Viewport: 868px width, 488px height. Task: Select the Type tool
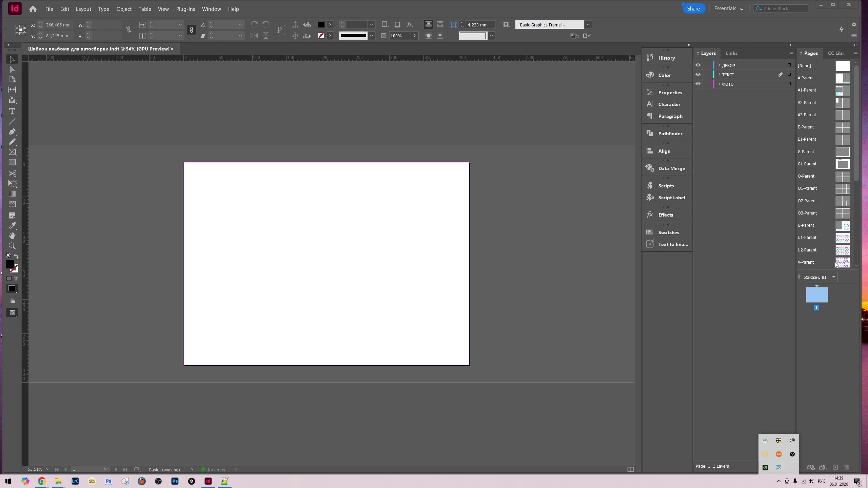(12, 111)
